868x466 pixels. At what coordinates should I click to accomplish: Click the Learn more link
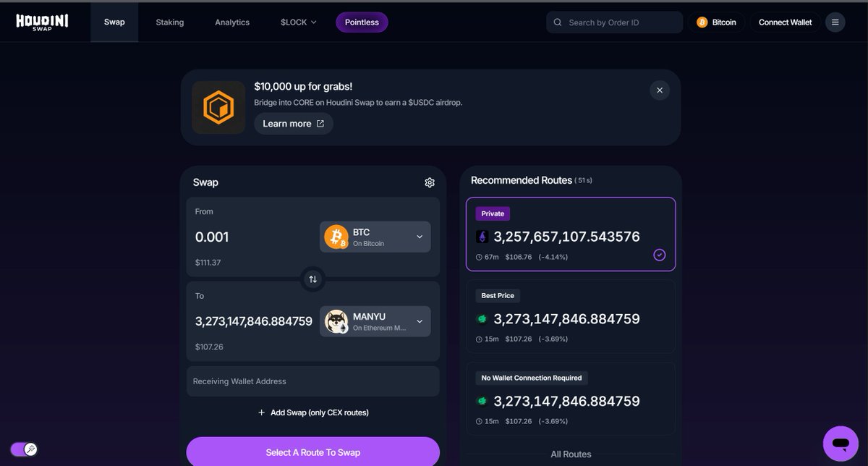tap(293, 124)
